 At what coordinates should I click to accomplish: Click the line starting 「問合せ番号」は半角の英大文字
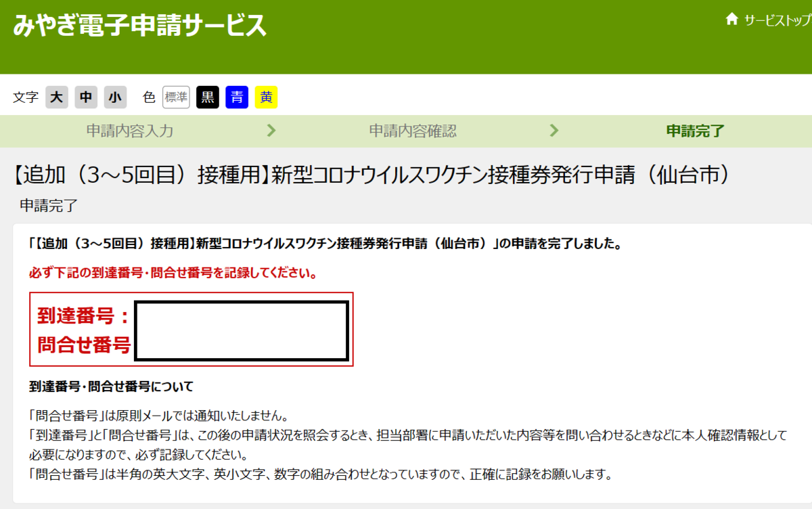pyautogui.click(x=321, y=474)
